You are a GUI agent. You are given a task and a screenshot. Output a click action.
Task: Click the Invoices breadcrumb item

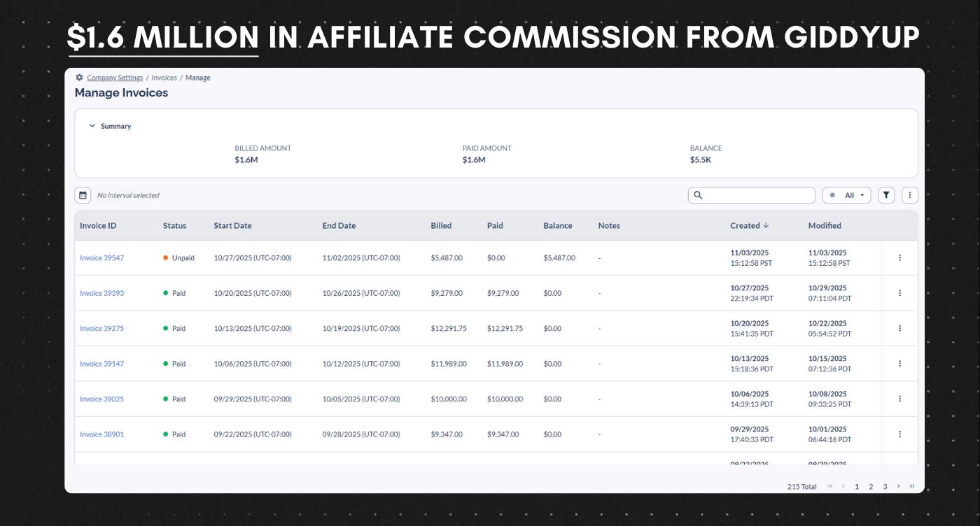[164, 78]
